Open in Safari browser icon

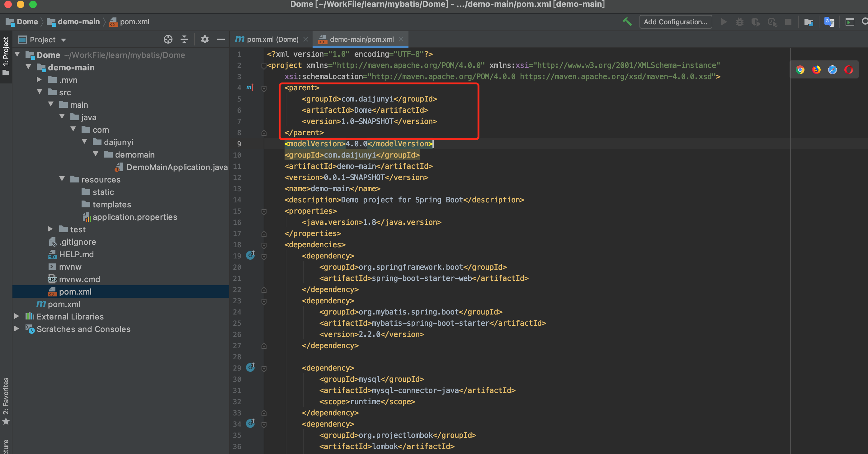click(x=832, y=70)
